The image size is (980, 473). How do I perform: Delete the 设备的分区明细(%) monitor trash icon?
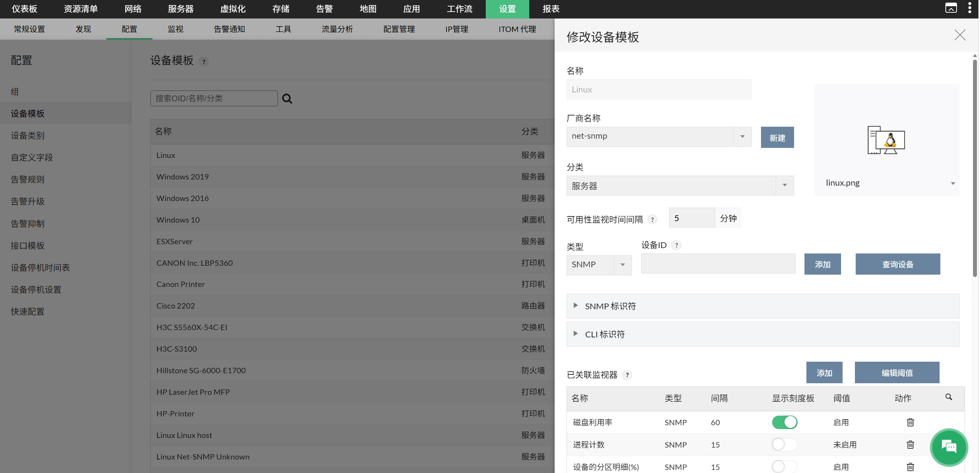coord(910,467)
